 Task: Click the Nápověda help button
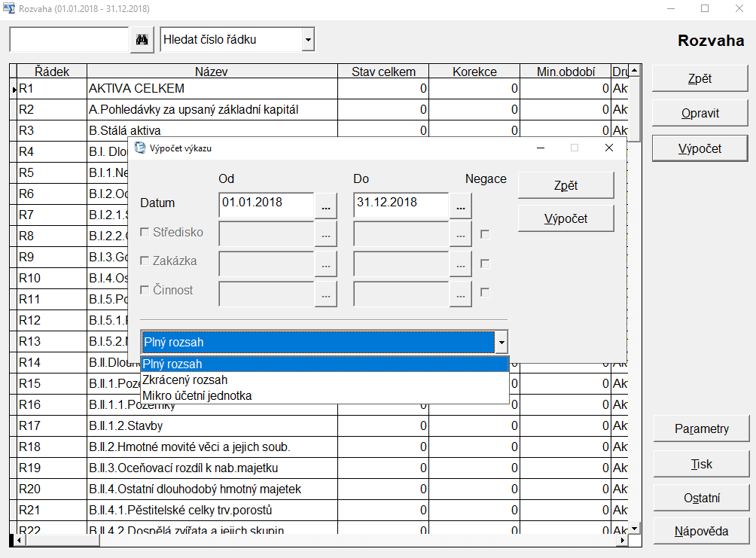coord(701,531)
